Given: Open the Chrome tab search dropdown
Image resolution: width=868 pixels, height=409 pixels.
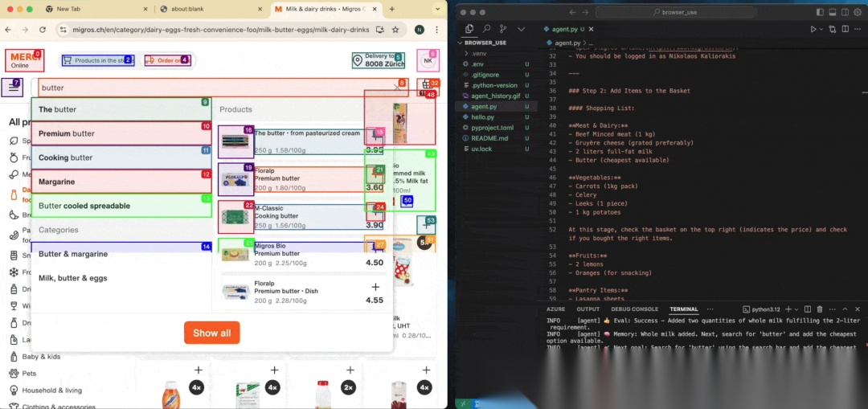Looking at the screenshot, I should point(439,10).
